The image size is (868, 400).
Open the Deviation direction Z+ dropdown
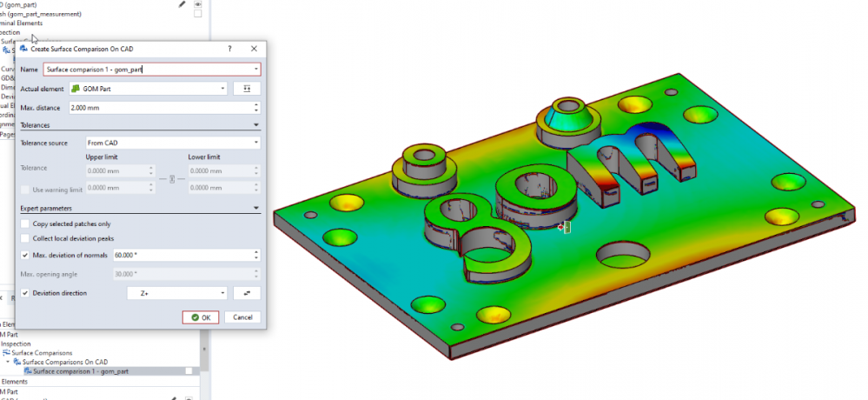(x=177, y=293)
